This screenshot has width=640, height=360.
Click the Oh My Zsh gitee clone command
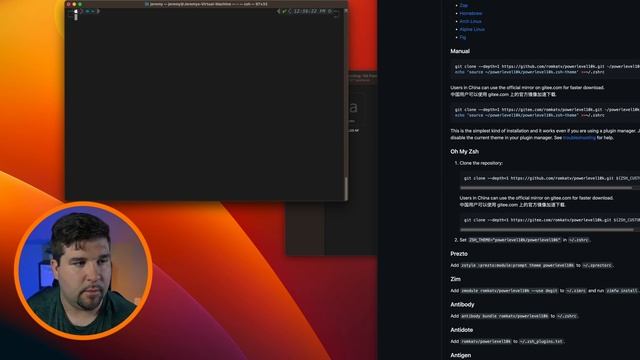552,220
